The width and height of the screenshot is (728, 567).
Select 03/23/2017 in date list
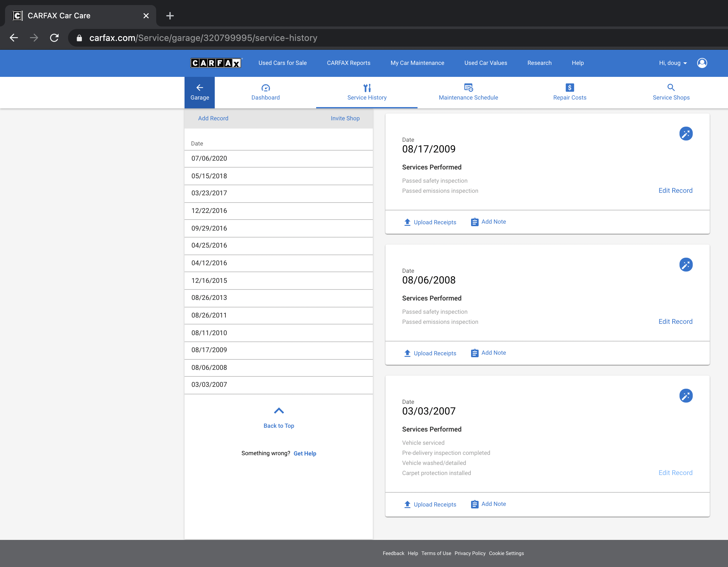(279, 193)
